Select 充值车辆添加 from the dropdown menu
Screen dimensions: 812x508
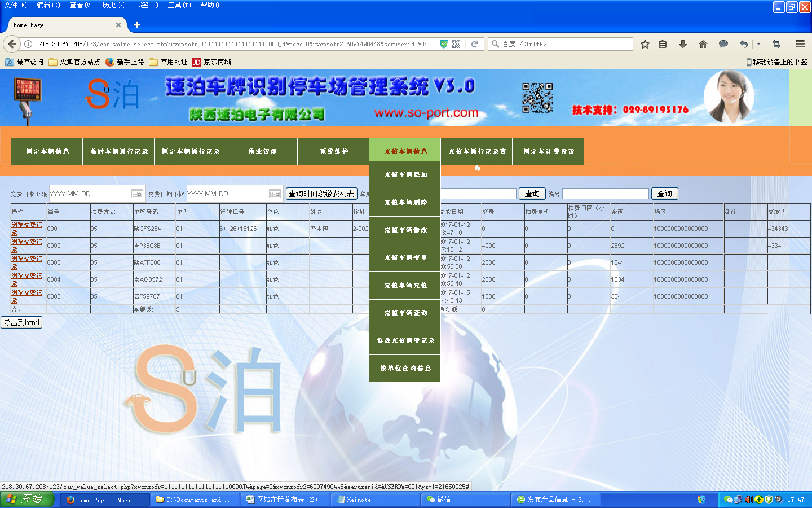click(x=405, y=175)
